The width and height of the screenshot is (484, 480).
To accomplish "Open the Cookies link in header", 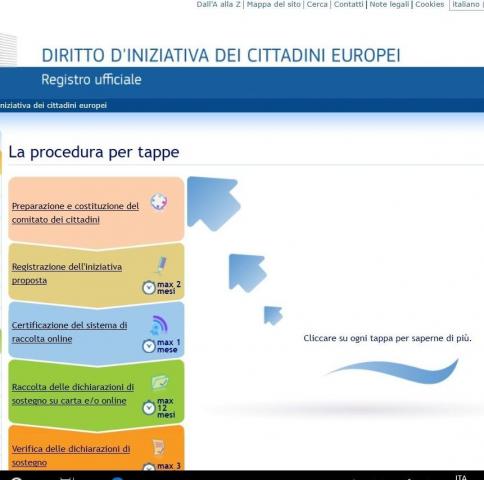I will tap(430, 4).
